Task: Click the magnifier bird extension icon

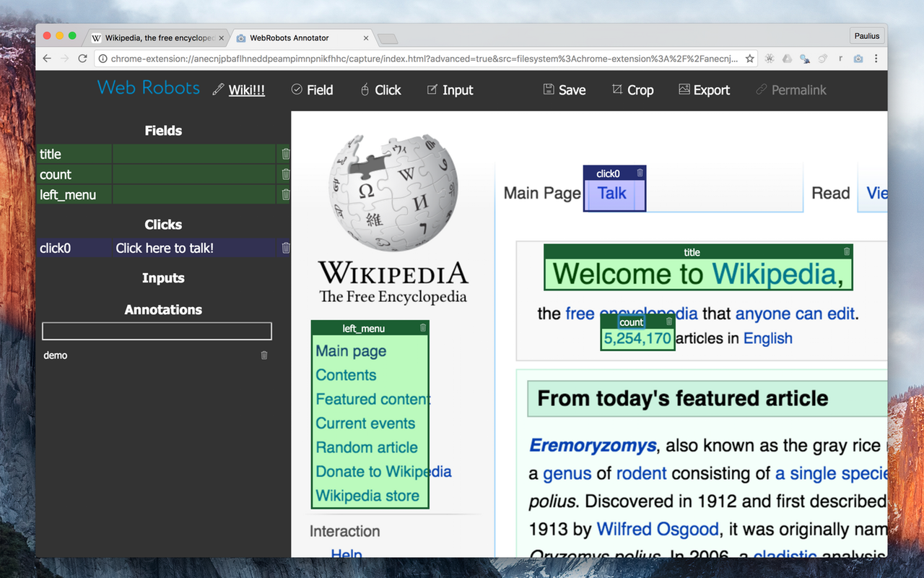Action: pyautogui.click(x=805, y=59)
